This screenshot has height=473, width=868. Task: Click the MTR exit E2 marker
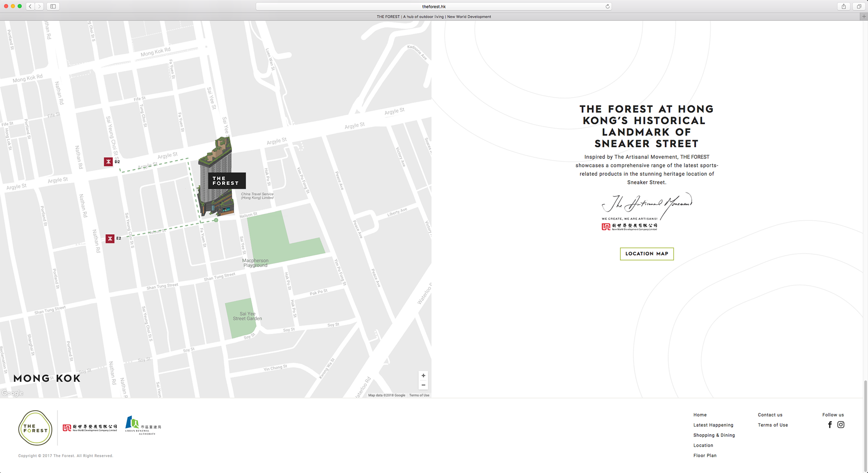110,239
